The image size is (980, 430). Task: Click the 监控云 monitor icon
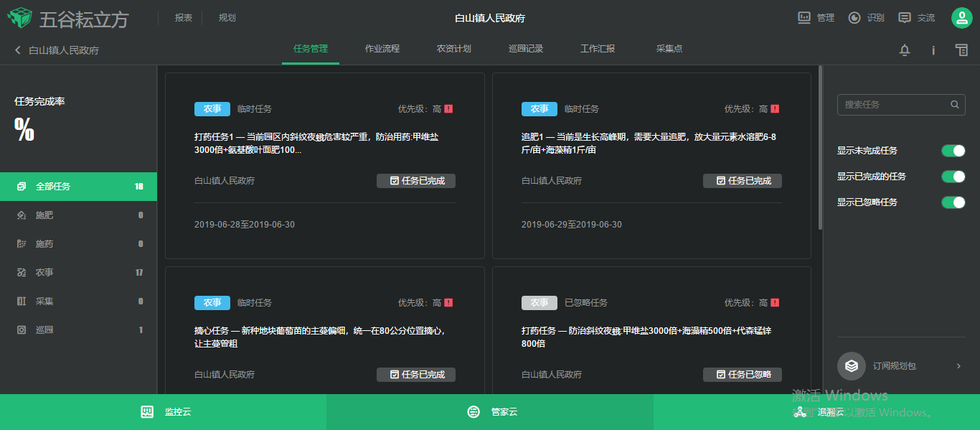147,412
